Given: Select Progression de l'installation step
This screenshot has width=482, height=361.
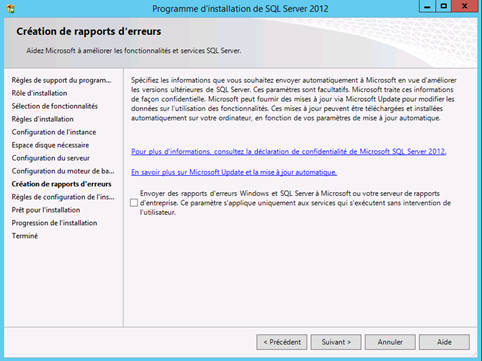Looking at the screenshot, I should click(x=54, y=223).
